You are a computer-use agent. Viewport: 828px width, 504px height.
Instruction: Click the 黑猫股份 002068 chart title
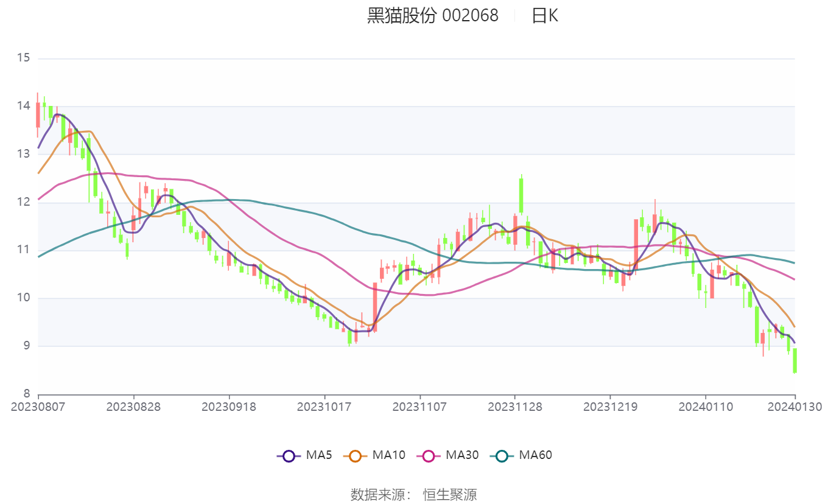point(432,16)
